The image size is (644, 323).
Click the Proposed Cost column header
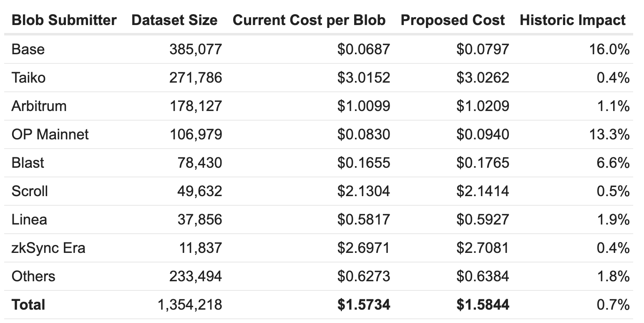click(453, 20)
